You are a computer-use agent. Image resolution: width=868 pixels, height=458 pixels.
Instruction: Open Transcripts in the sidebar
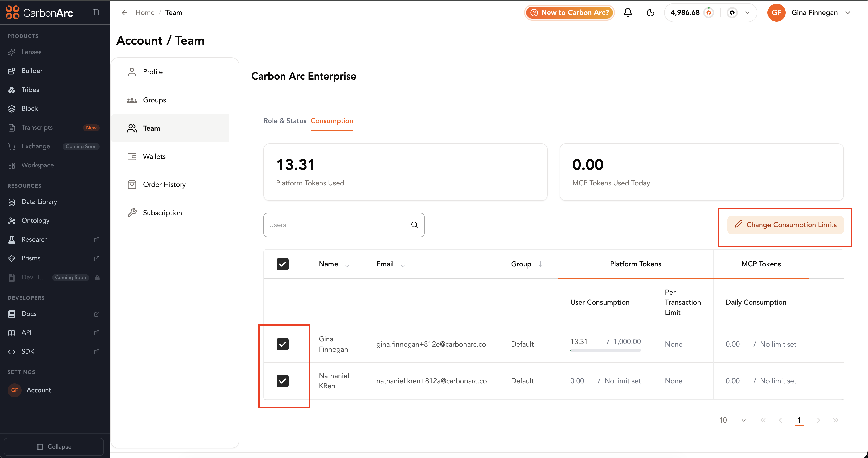[37, 127]
